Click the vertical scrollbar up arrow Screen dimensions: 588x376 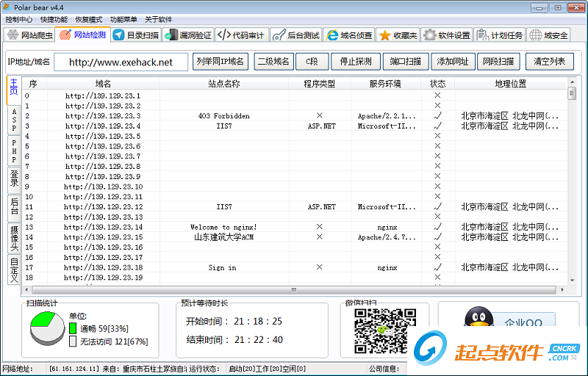pyautogui.click(x=572, y=82)
